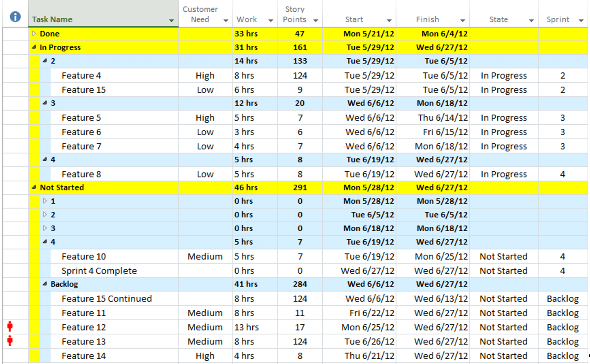Open the Work column filter dropdown
The width and height of the screenshot is (590, 364).
coord(271,20)
